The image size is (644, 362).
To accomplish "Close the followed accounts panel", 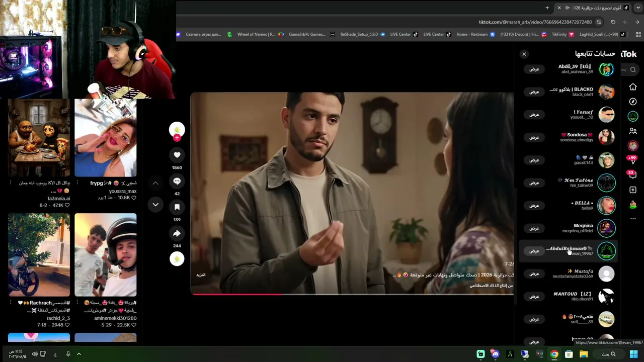I will [x=524, y=54].
